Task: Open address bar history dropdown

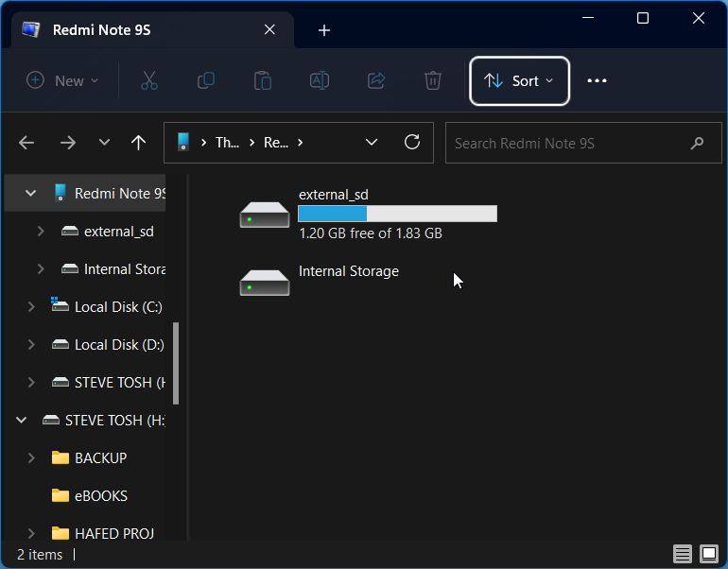Action: click(372, 142)
